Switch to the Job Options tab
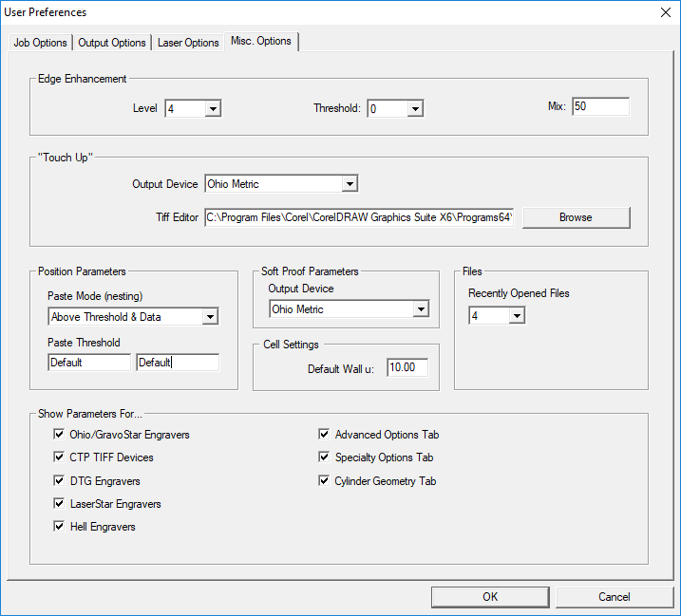The height and width of the screenshot is (616, 681). (40, 43)
